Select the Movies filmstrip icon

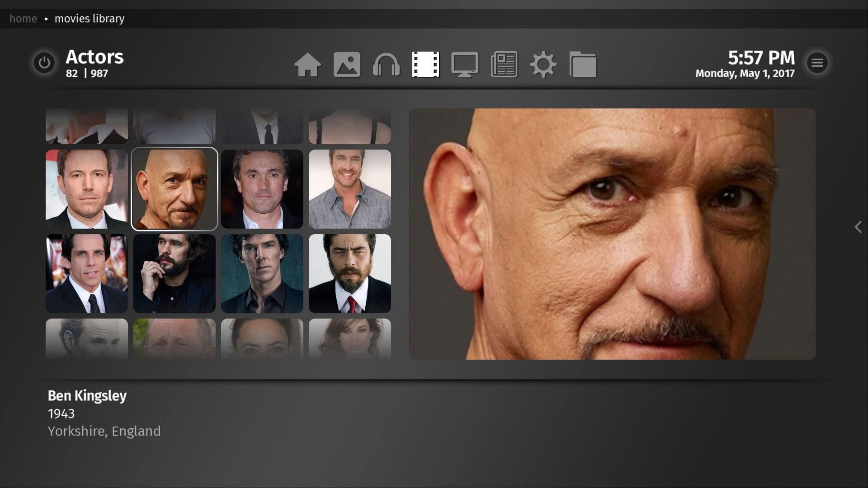point(425,65)
